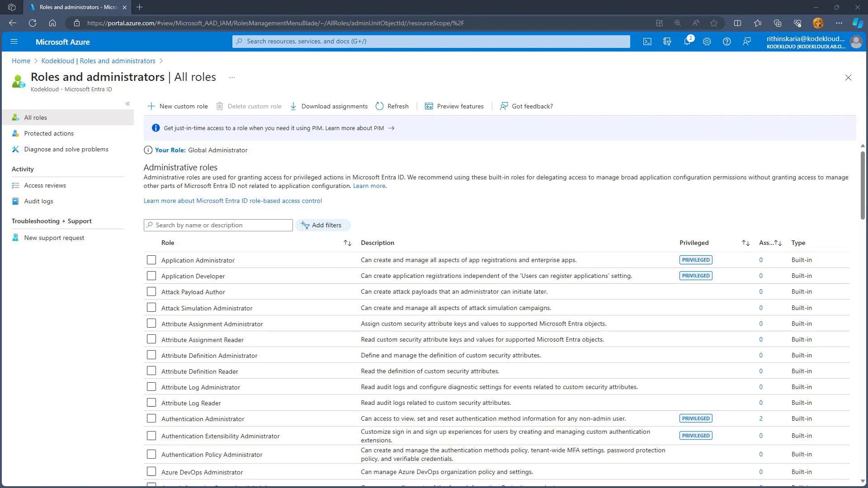Click the browser address bar URL

pyautogui.click(x=275, y=23)
